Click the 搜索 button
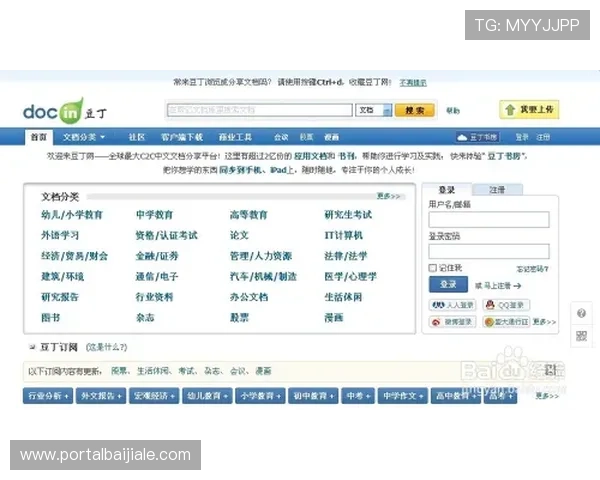This screenshot has width=600, height=480. [x=415, y=110]
